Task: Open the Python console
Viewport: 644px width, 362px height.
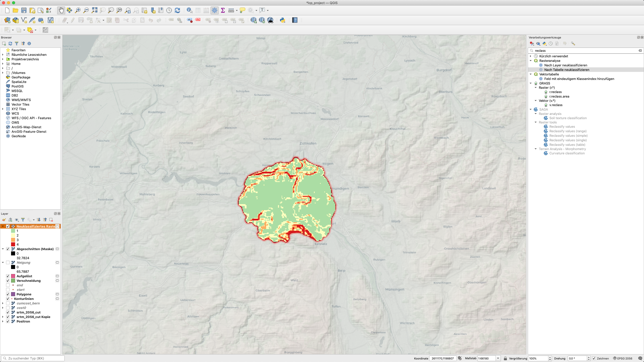Action: click(283, 20)
